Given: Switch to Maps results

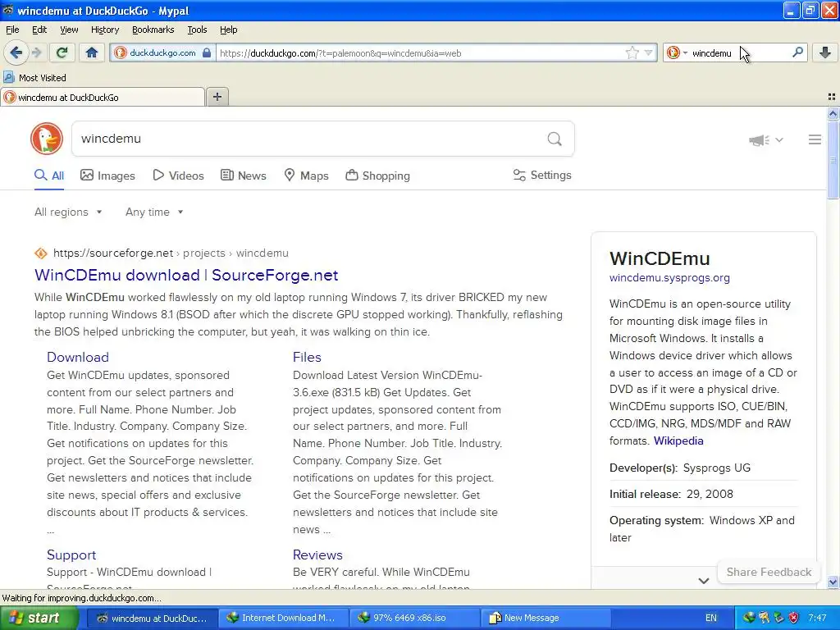Looking at the screenshot, I should (307, 176).
